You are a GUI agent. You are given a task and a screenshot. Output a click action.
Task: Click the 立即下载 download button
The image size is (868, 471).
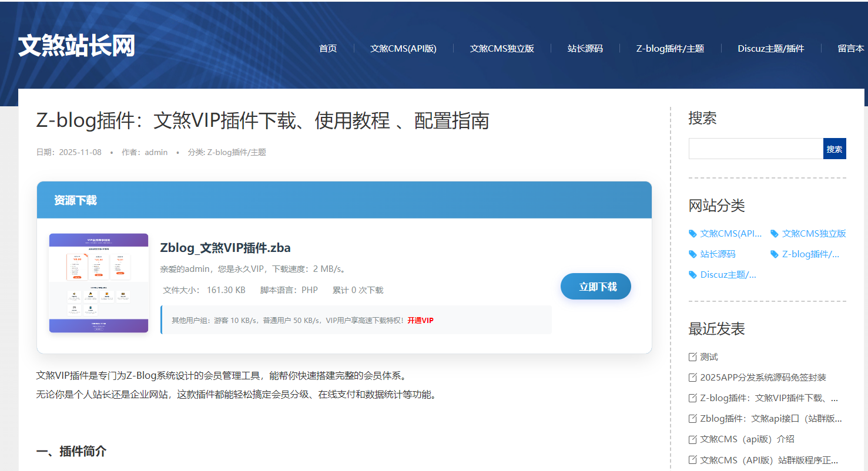596,287
